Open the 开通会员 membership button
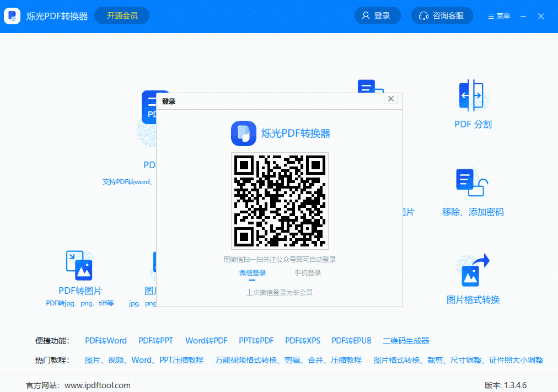 click(122, 15)
